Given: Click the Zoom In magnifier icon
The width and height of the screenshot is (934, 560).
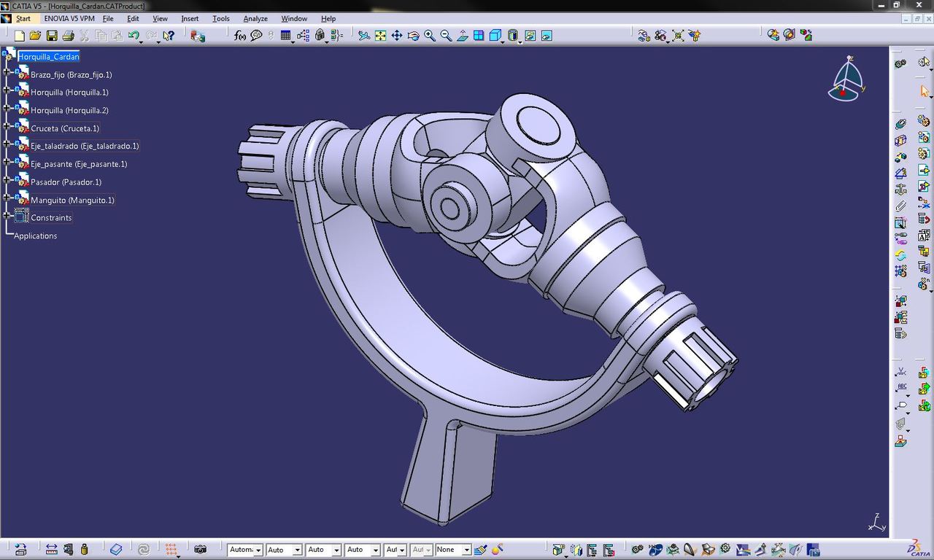Looking at the screenshot, I should pos(430,35).
